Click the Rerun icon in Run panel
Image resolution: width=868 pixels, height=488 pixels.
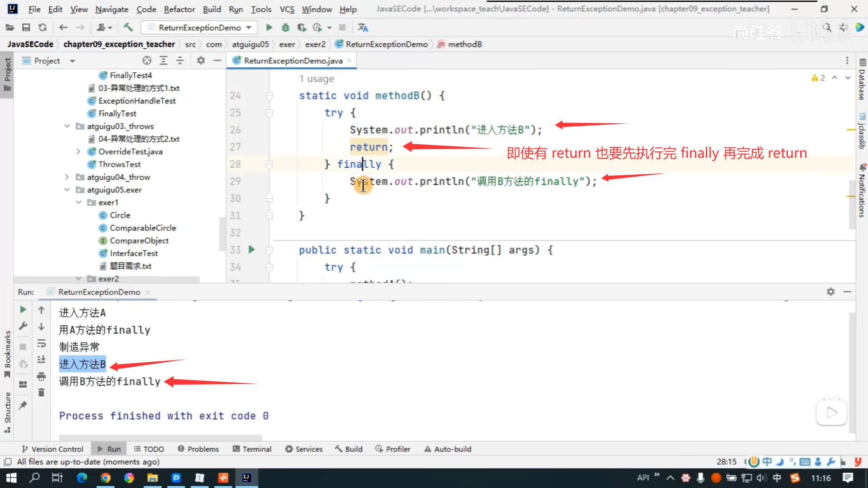pyautogui.click(x=23, y=310)
